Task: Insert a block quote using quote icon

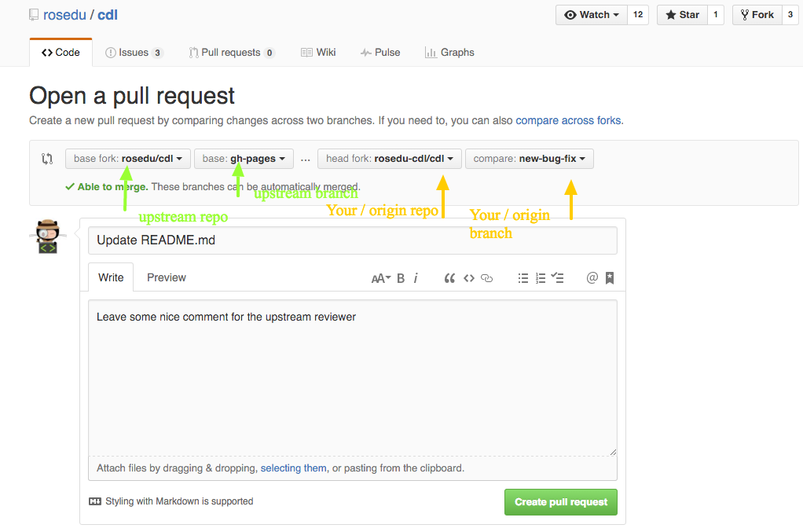Action: [x=449, y=278]
